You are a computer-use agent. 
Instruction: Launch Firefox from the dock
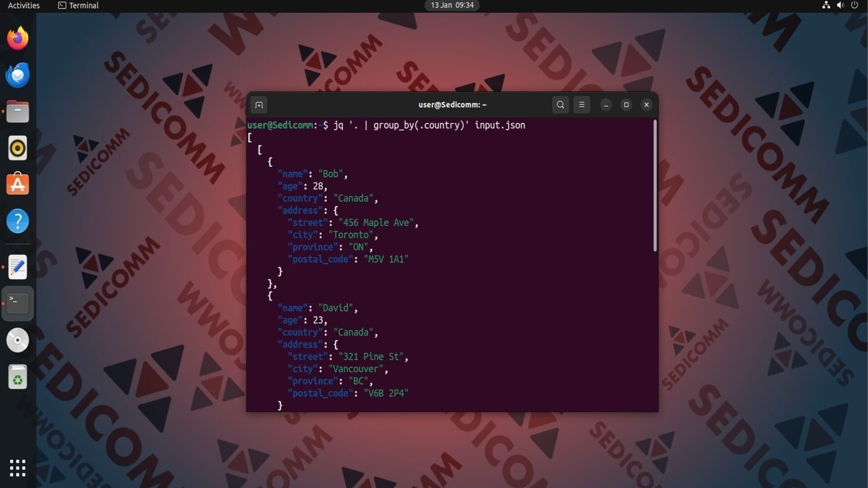tap(18, 38)
